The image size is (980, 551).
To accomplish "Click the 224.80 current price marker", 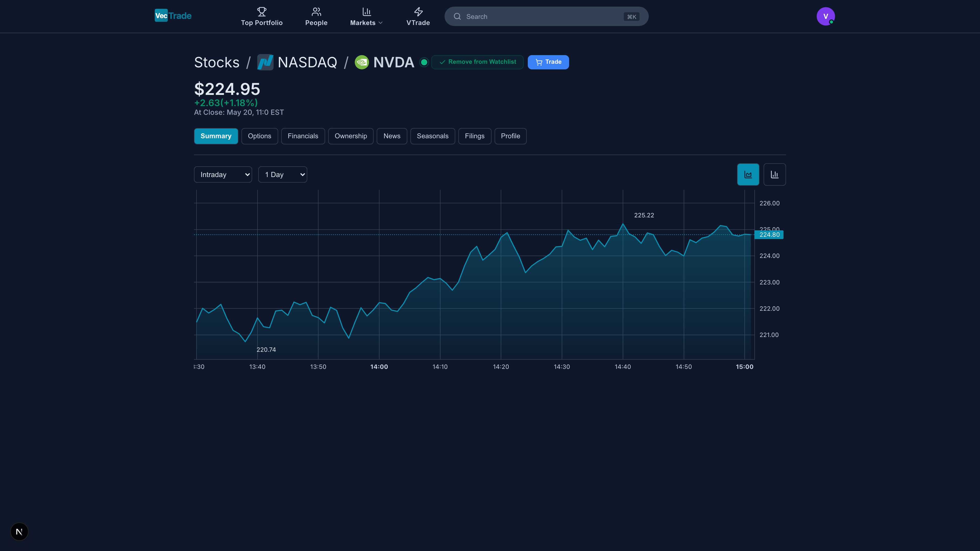I will (x=769, y=235).
